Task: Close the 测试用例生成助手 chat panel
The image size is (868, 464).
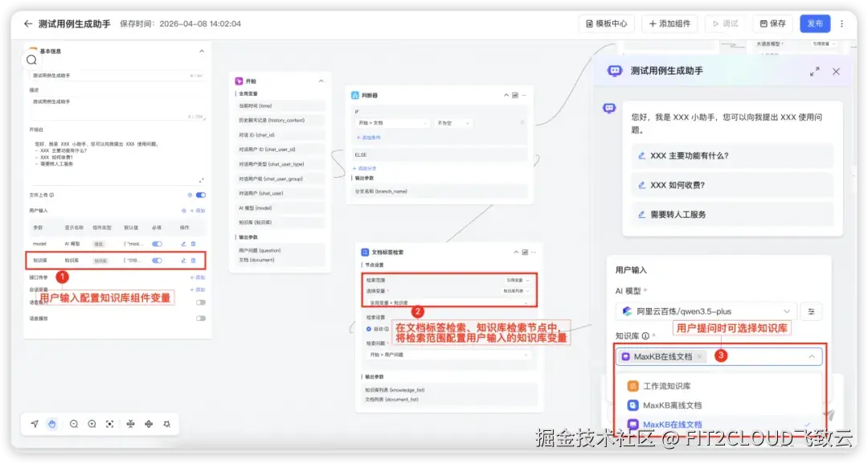Action: tap(836, 72)
